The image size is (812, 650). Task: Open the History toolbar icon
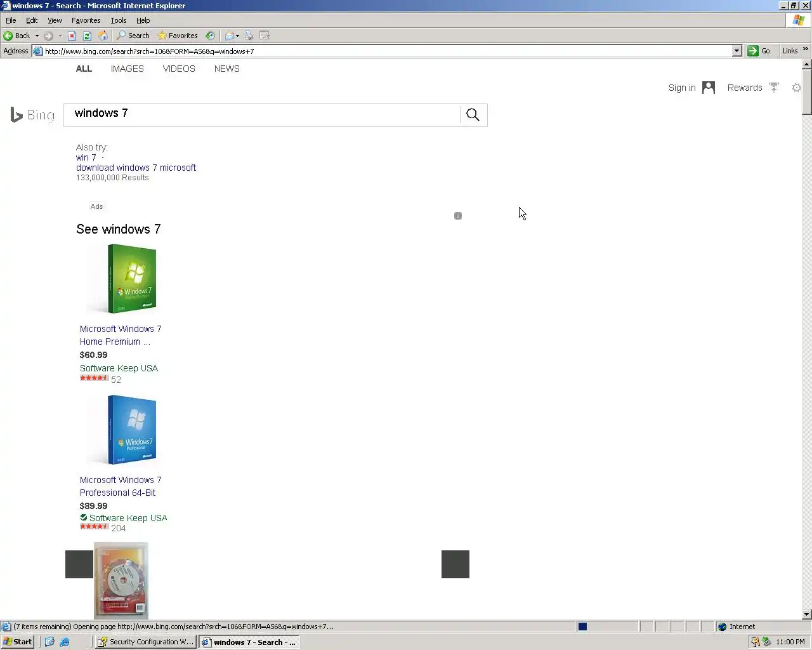click(210, 36)
